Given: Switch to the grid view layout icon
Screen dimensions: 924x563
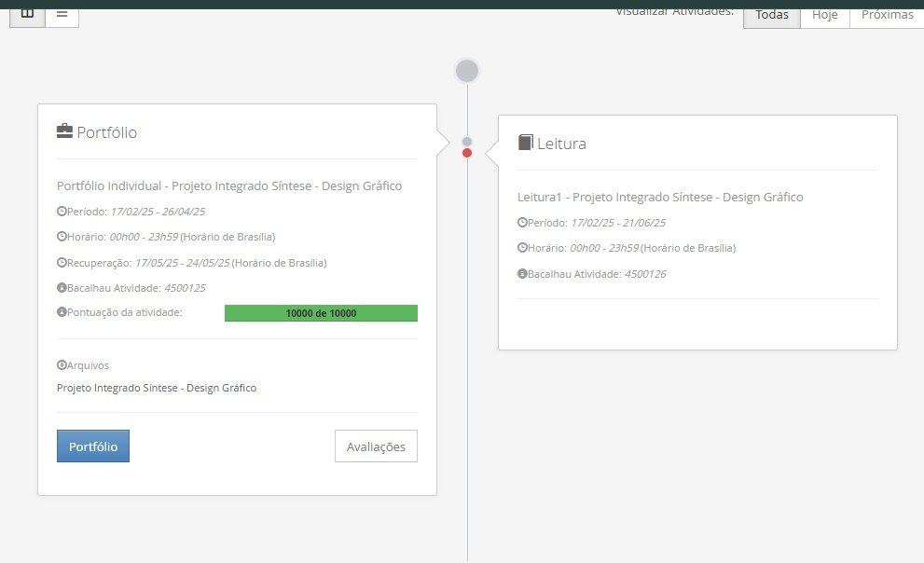Looking at the screenshot, I should click(x=27, y=14).
